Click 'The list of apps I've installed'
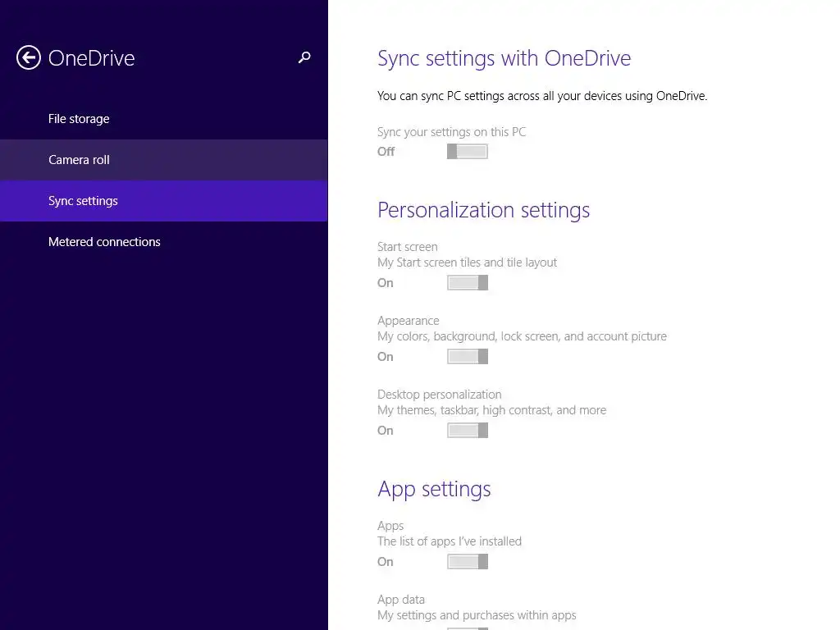The width and height of the screenshot is (840, 630). [x=450, y=541]
